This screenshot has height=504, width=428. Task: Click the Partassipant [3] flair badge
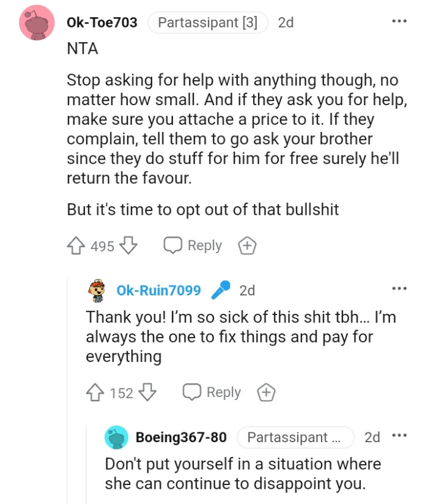[x=208, y=22]
